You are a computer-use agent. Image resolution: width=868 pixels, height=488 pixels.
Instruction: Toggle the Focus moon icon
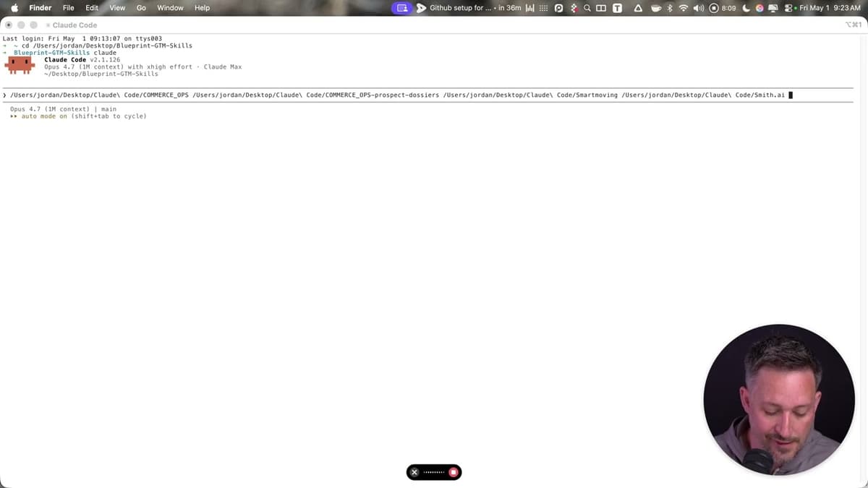tap(746, 8)
